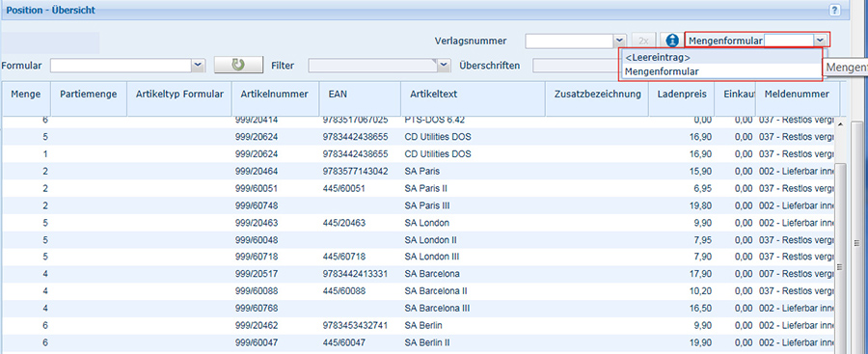Click EAN 9783442413331

pyautogui.click(x=355, y=274)
